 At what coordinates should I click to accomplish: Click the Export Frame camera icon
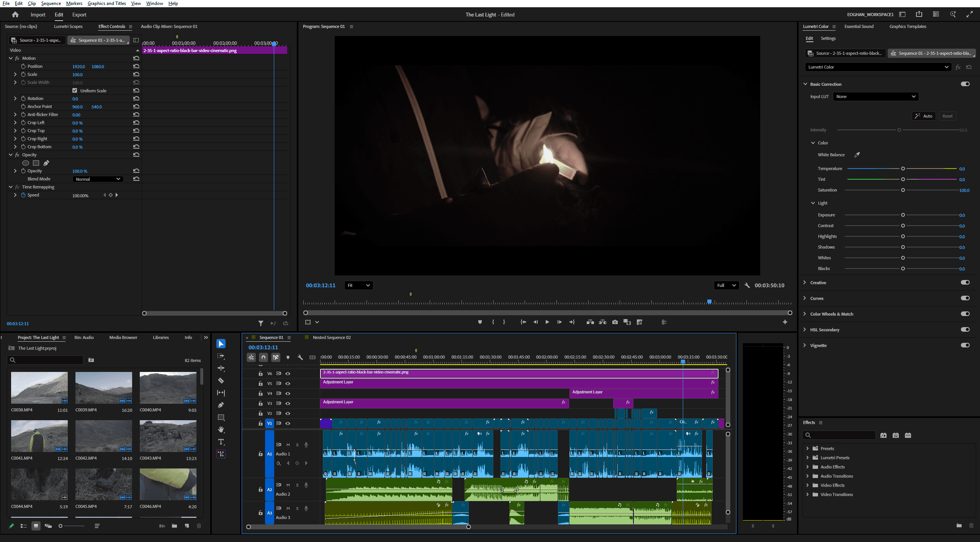[615, 322]
